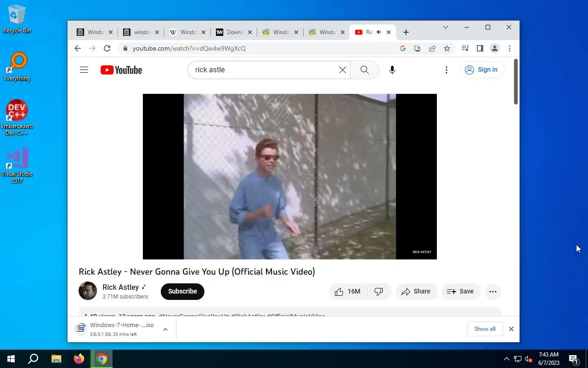The image size is (588, 368).
Task: Click the address bar URL
Action: point(189,48)
